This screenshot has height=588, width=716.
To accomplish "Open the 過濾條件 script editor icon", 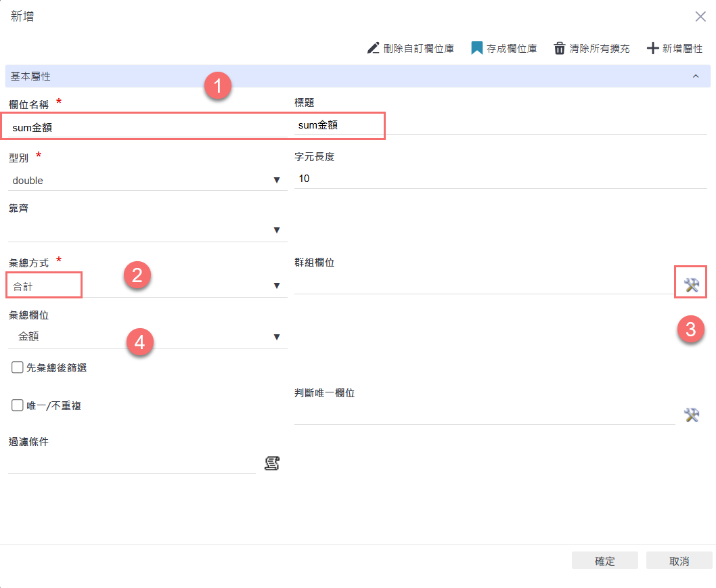I will point(272,463).
